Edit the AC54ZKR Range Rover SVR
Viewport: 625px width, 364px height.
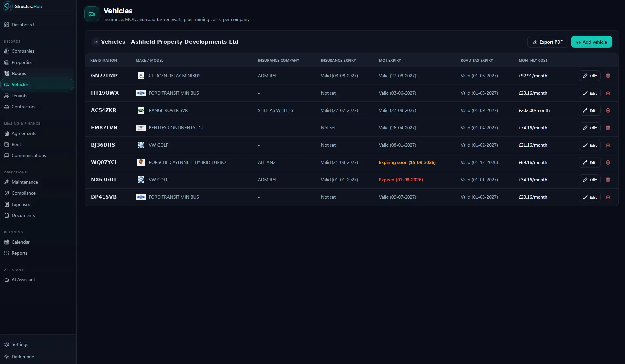click(590, 110)
